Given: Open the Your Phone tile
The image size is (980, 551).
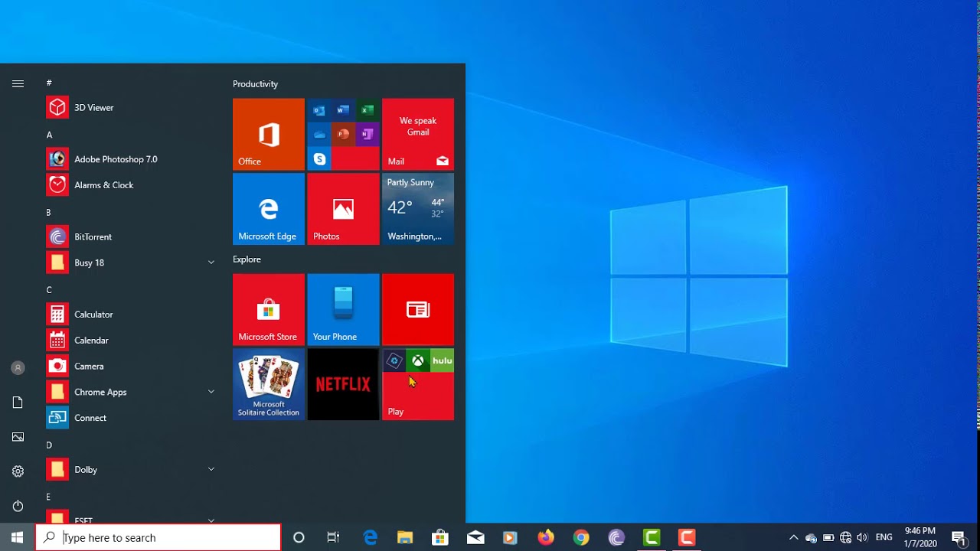Looking at the screenshot, I should (x=343, y=309).
